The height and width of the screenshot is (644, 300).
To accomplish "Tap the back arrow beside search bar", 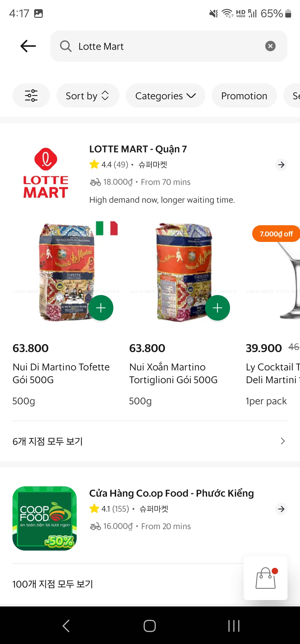I will (28, 46).
